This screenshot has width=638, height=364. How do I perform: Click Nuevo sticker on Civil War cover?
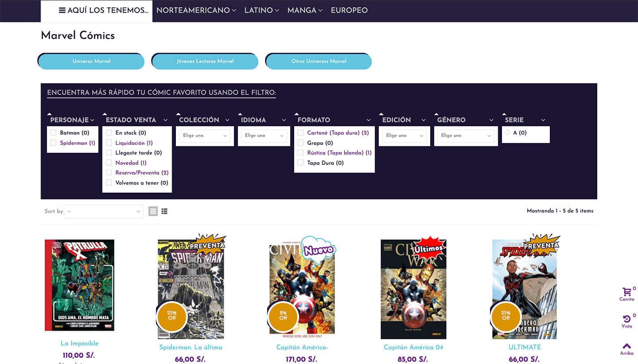coord(318,250)
